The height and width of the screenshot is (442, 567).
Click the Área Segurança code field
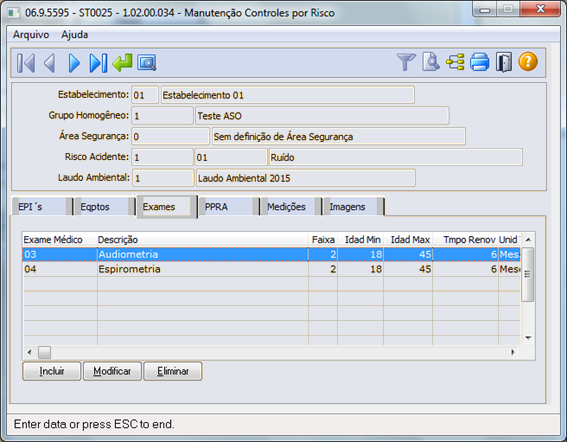click(x=170, y=136)
